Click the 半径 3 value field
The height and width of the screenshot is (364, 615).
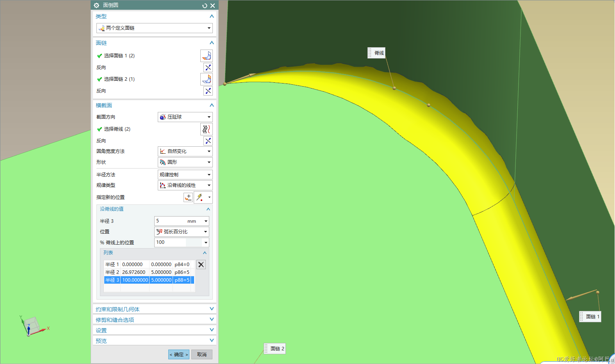170,221
